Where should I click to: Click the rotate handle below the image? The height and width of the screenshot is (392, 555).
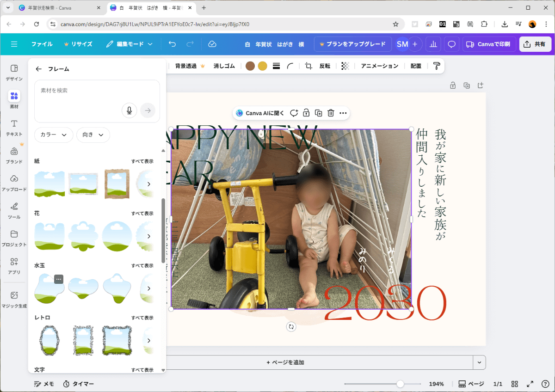[x=291, y=327]
